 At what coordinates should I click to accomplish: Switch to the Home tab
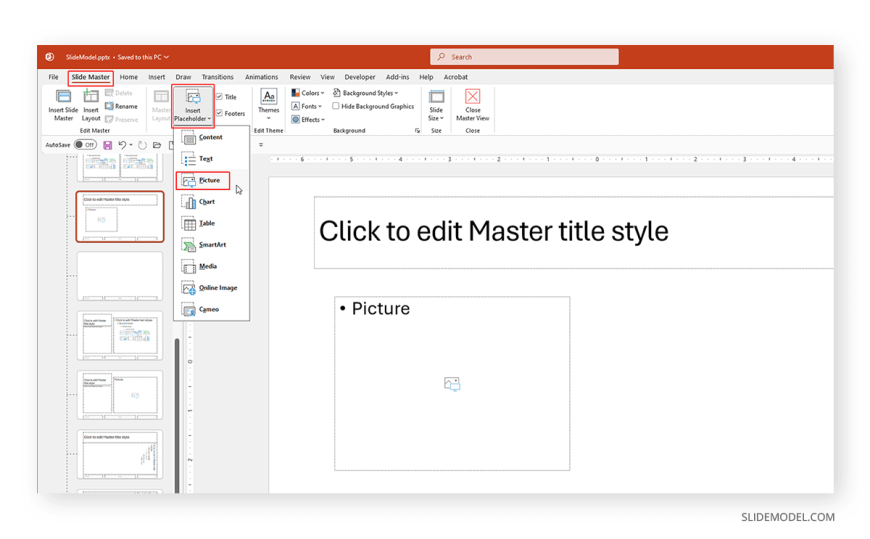point(129,77)
